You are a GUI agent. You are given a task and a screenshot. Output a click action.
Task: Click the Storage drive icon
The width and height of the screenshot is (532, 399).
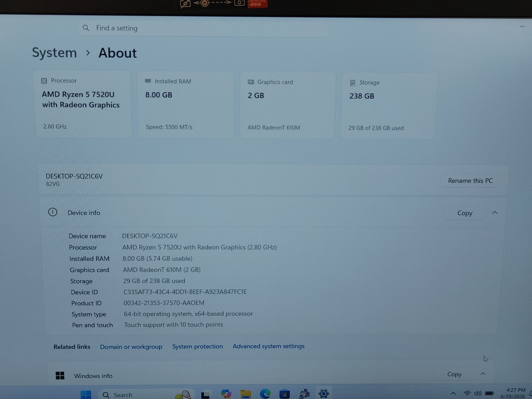[353, 83]
